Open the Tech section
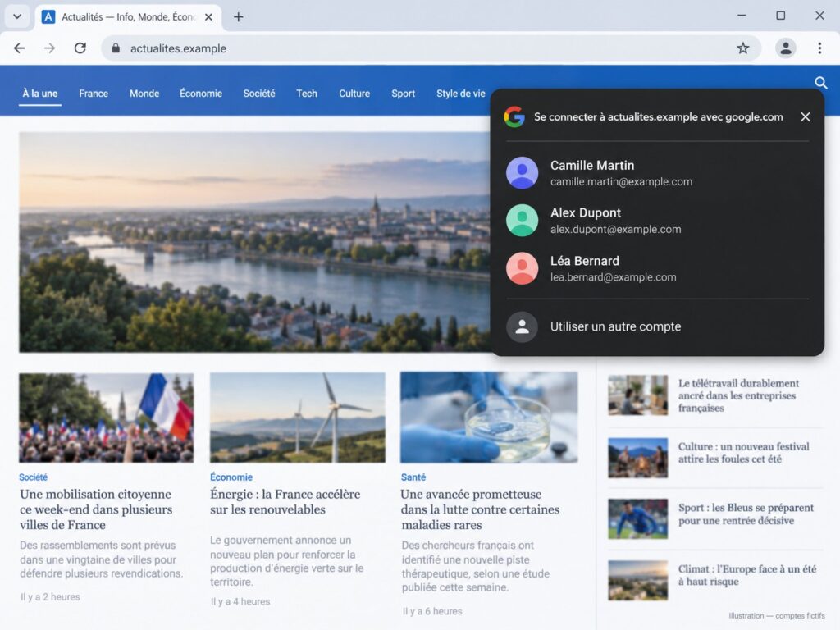Screen dimensions: 840x630 click(x=307, y=94)
